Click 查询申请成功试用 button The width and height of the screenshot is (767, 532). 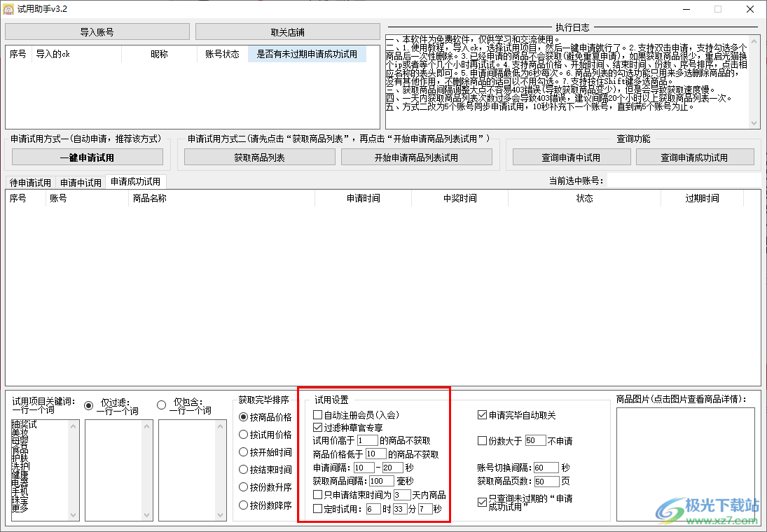click(x=695, y=157)
